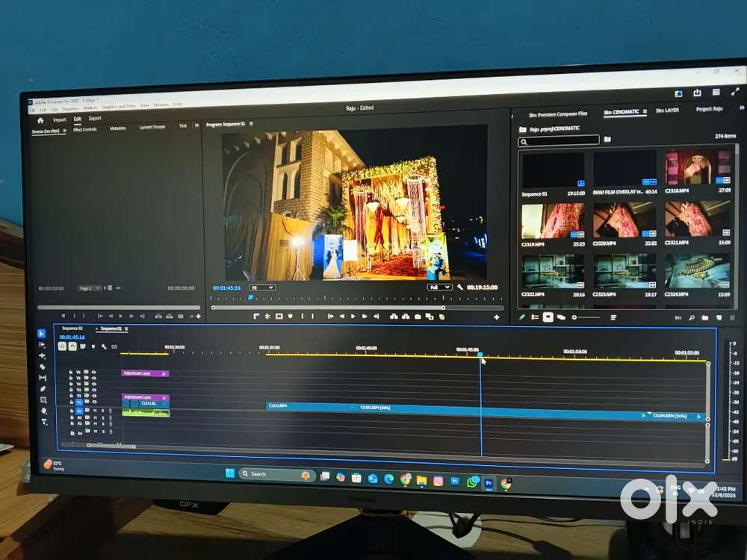Screen dimensions: 747x560
Task: Lock video track V1
Action: pos(71,402)
